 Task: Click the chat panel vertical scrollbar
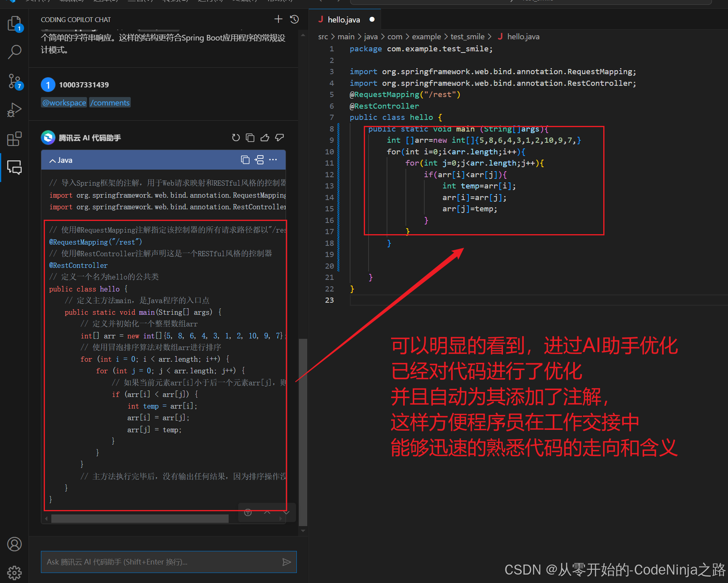pyautogui.click(x=303, y=432)
